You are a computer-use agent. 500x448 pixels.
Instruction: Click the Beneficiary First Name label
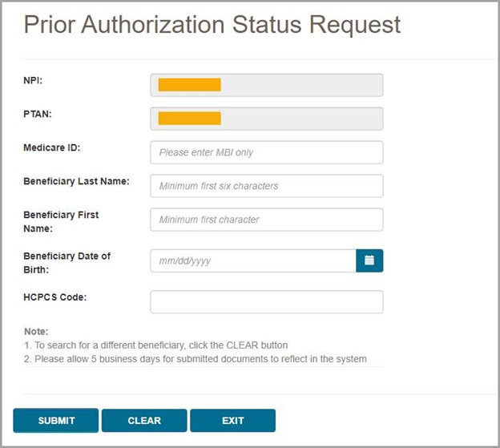pyautogui.click(x=61, y=222)
